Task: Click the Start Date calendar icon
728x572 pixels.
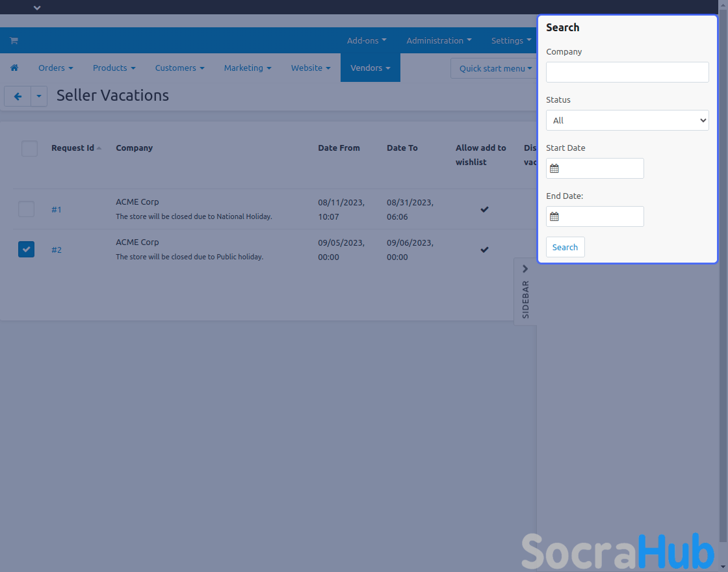Action: pos(554,168)
